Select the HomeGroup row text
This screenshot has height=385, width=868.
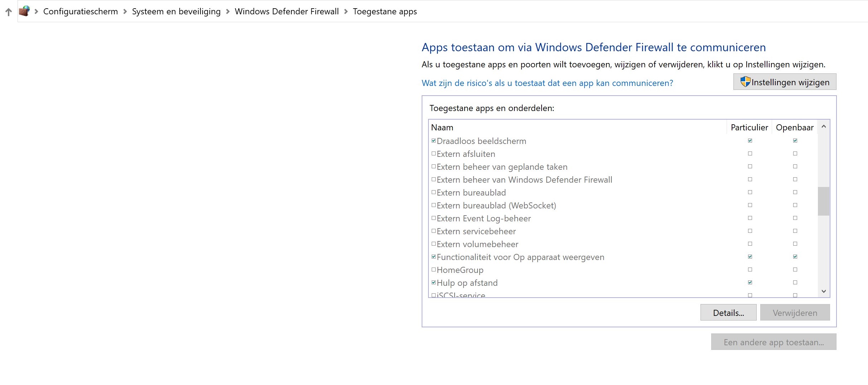pyautogui.click(x=460, y=270)
